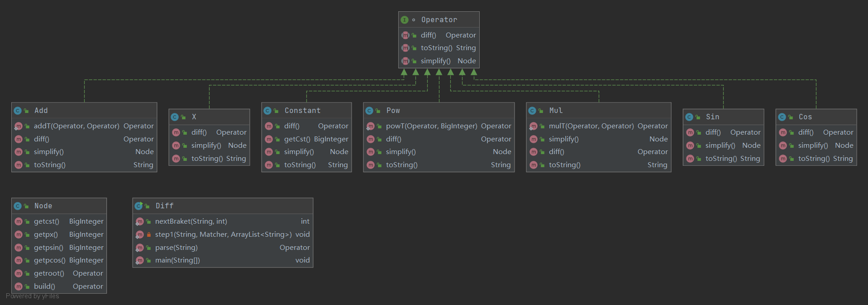Select the Operator interface header

(x=439, y=20)
